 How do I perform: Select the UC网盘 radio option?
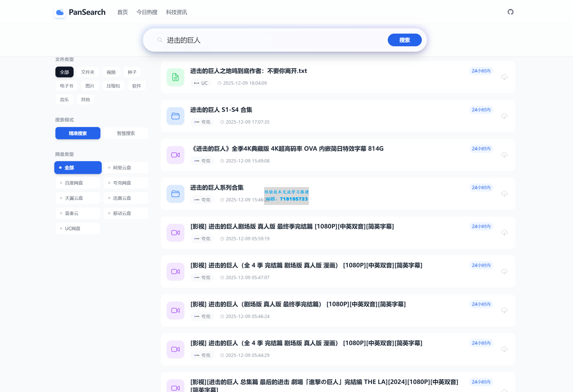pos(78,228)
